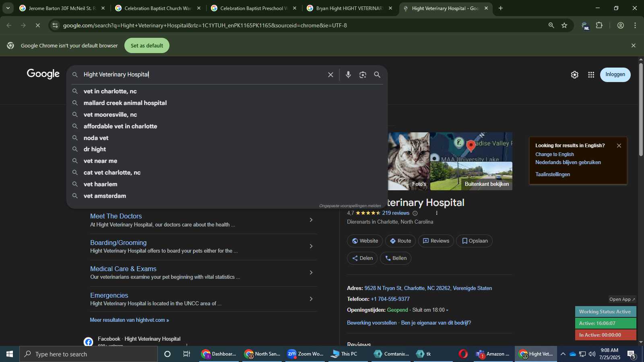644x362 pixels.
Task: Choose suggestion 'vet haarlem'
Action: 227,184
